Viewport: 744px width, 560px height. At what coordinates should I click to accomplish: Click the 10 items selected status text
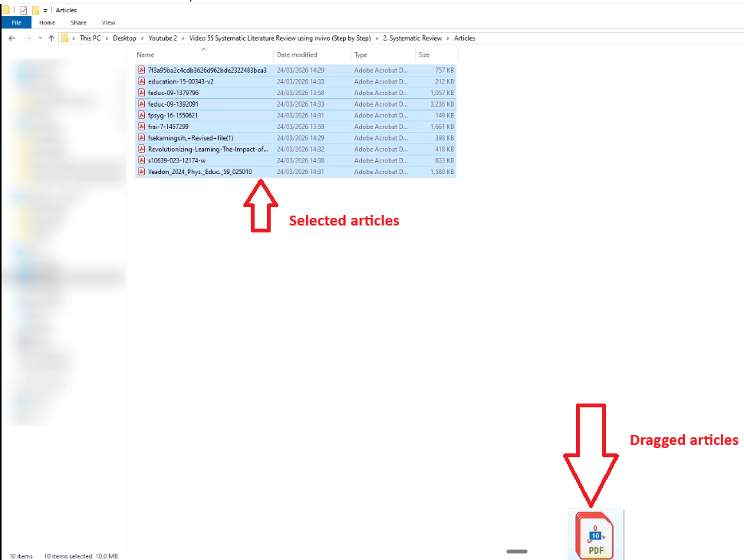coord(67,555)
